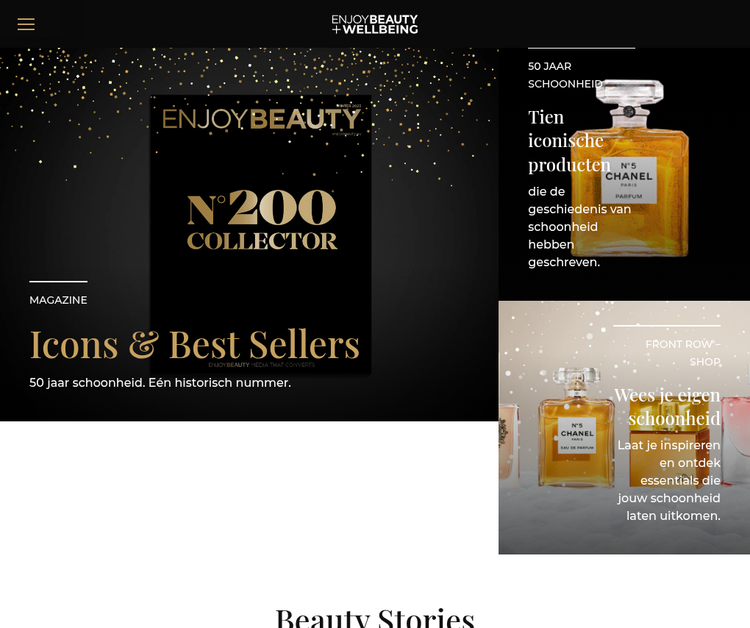Click the Beauty Stories section heading
This screenshot has height=628, width=750.
point(375,617)
